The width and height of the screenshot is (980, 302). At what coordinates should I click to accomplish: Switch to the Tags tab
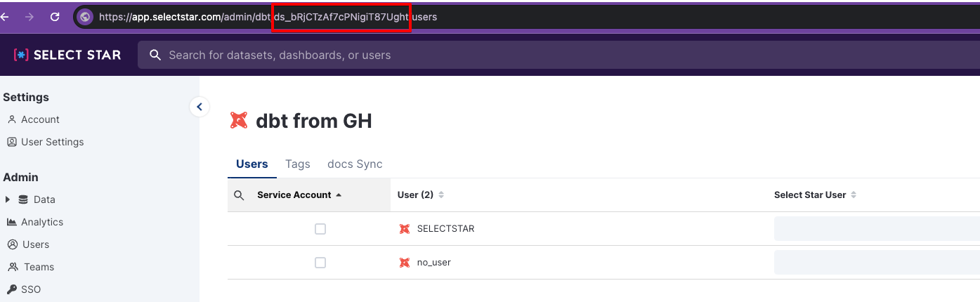pos(298,164)
